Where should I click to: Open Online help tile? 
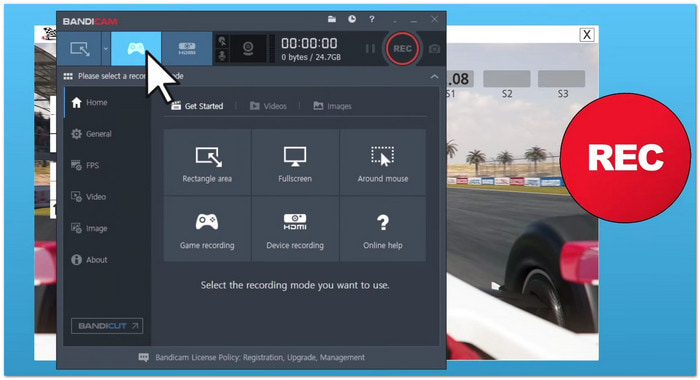383,229
